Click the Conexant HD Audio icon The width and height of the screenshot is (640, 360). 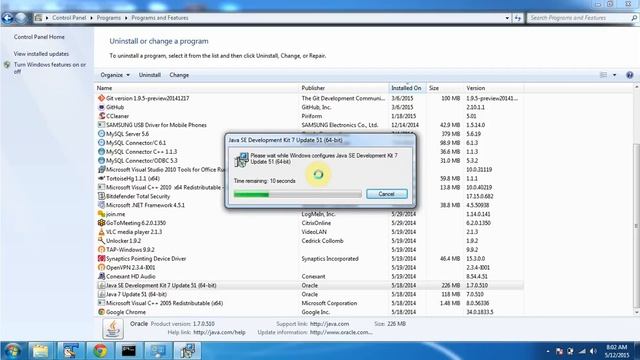(x=101, y=276)
